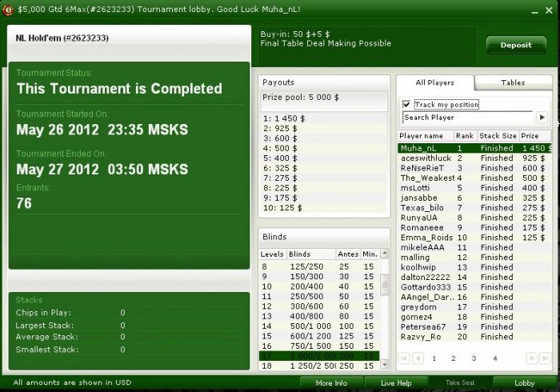Switch to the Tables tab
This screenshot has height=392, width=560.
(x=513, y=82)
